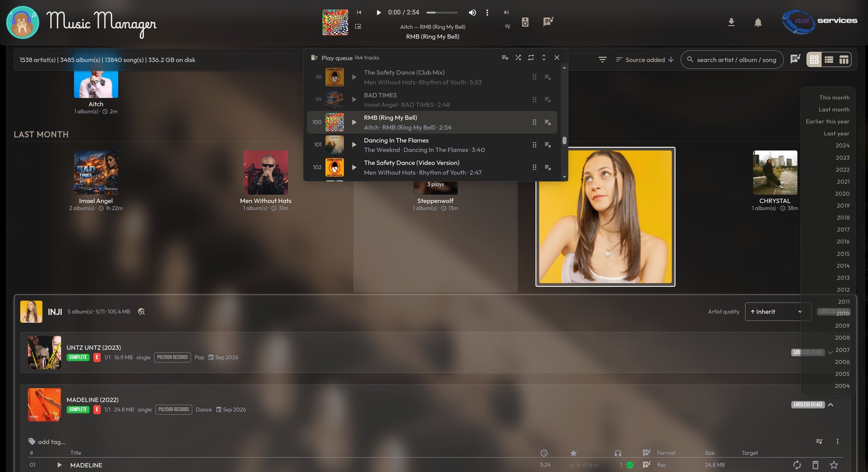Focus the search artist / album / song field
This screenshot has width=868, height=472.
pyautogui.click(x=732, y=60)
